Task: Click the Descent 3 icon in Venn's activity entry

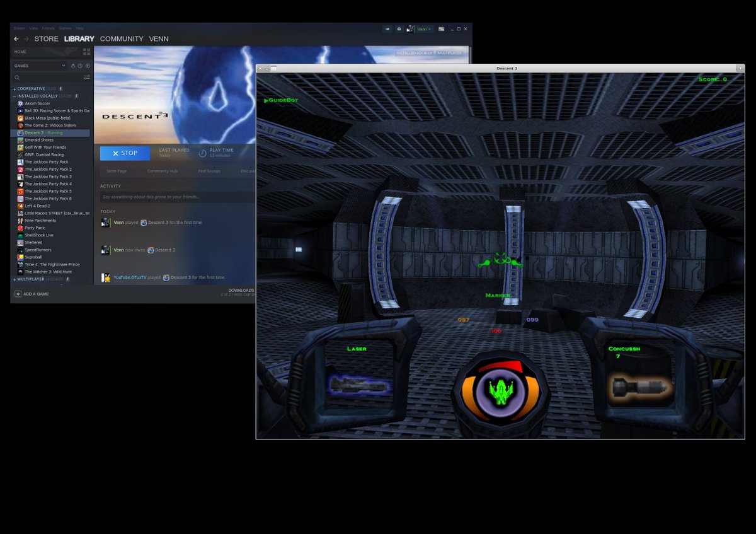Action: (144, 223)
